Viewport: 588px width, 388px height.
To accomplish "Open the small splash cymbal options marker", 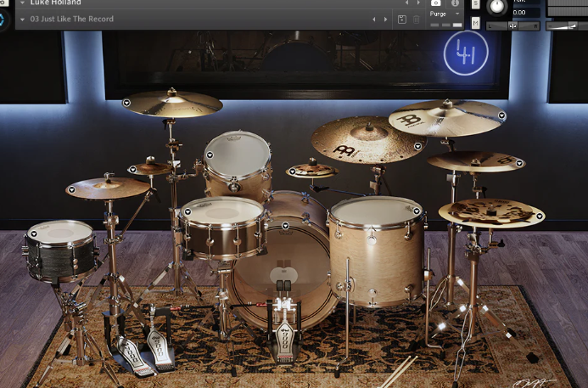I will tap(132, 170).
